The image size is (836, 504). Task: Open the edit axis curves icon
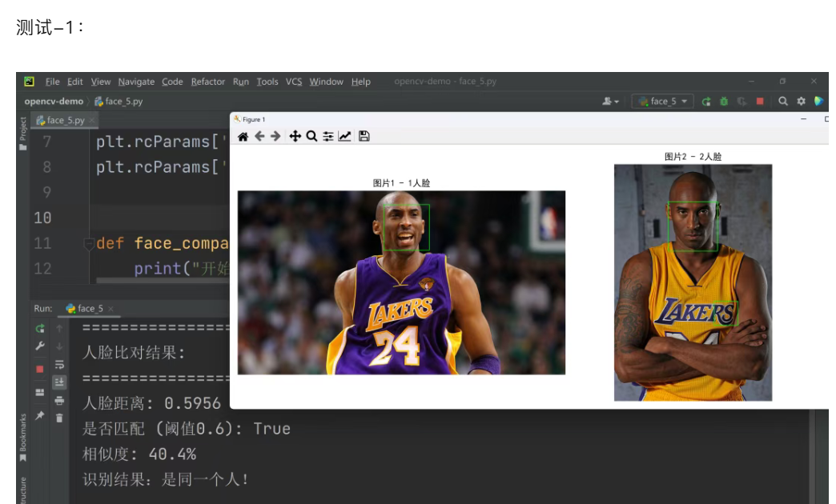click(x=345, y=136)
